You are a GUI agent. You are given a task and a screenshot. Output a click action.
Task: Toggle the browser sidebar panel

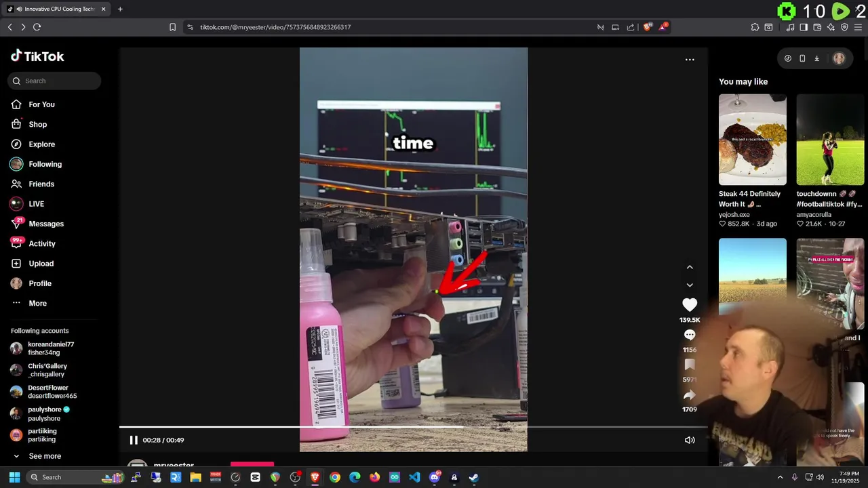click(x=804, y=27)
